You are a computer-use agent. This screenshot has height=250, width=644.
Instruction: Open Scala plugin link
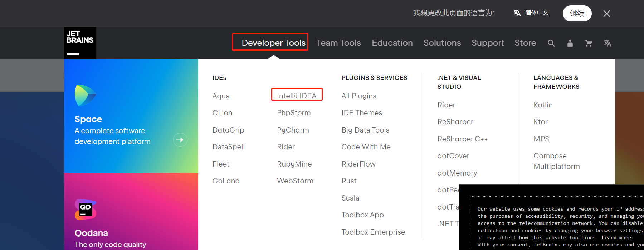pos(350,198)
